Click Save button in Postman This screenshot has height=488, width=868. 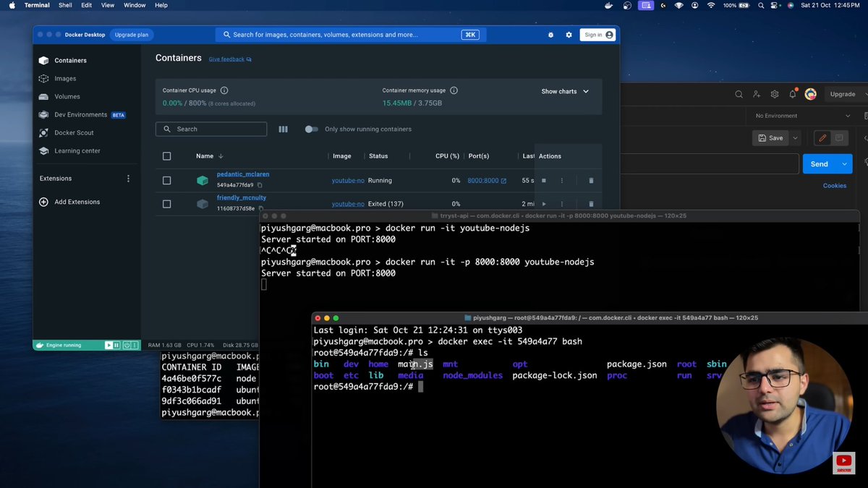[x=771, y=138]
